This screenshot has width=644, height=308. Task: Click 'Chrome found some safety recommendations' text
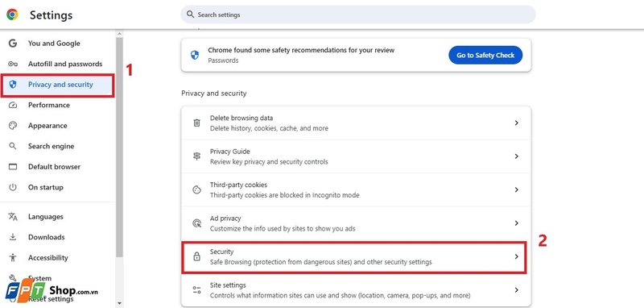point(301,50)
